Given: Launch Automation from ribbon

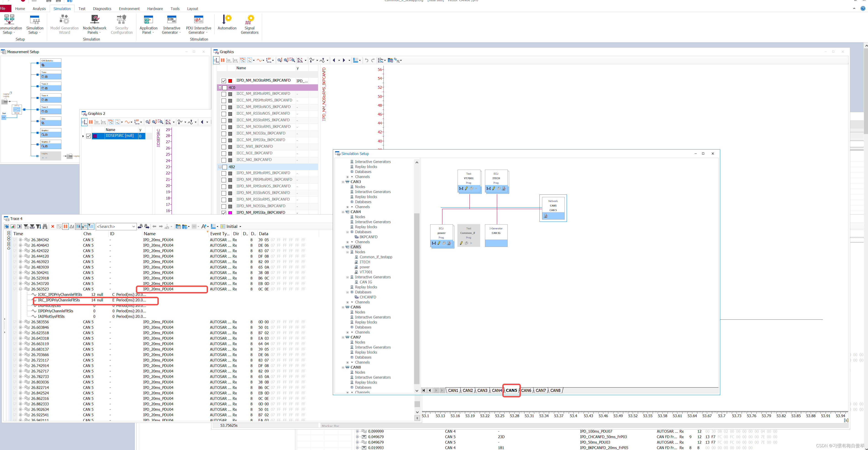Looking at the screenshot, I should [x=227, y=22].
